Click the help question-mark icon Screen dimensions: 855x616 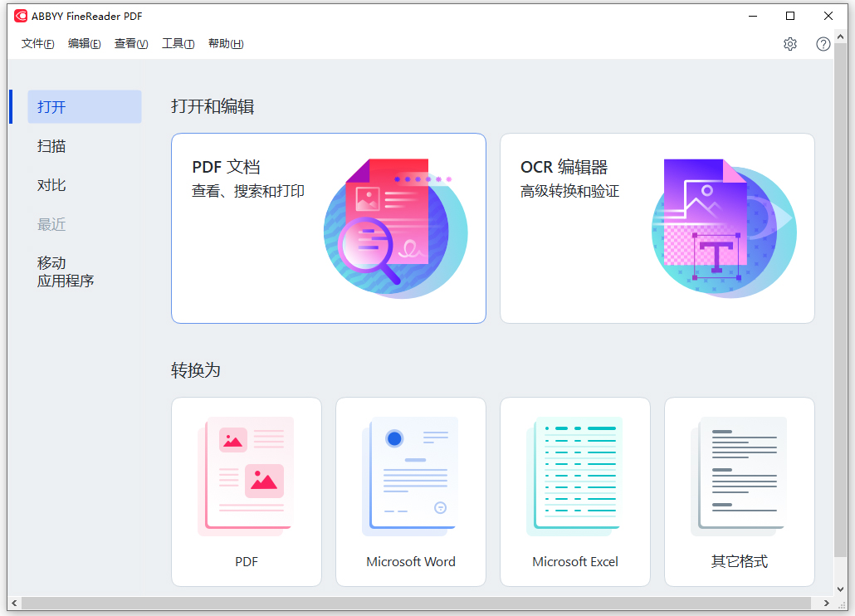coord(823,44)
